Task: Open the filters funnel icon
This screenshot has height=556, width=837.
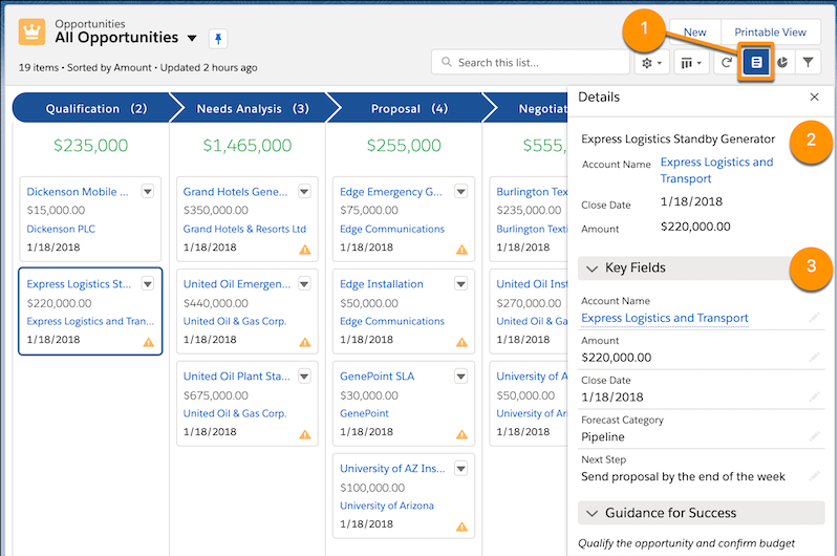Action: pos(808,63)
